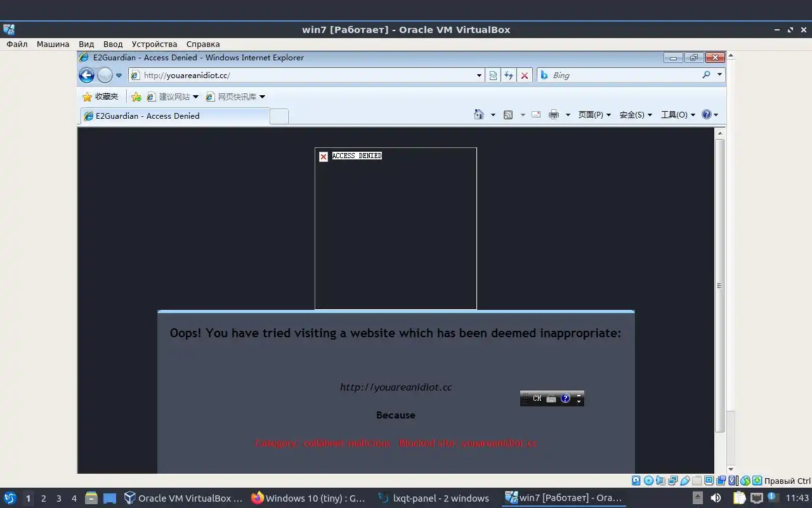Click the VirtualBox audio status icon
This screenshot has width=812, height=508.
click(x=660, y=481)
